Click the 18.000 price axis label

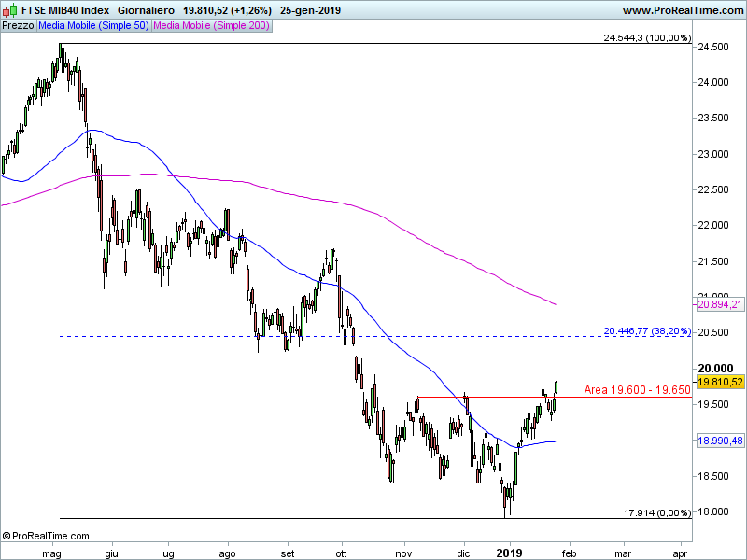click(713, 511)
